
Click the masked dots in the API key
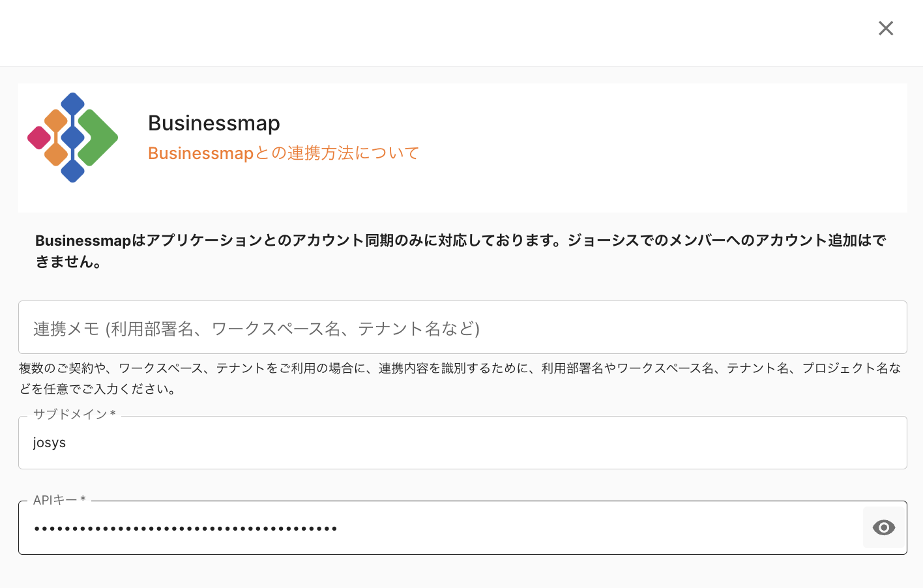185,528
